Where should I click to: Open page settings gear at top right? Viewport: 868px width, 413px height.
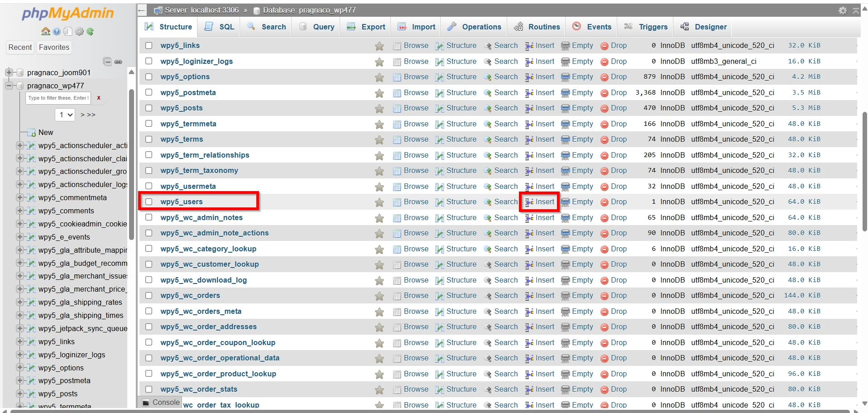pyautogui.click(x=843, y=10)
